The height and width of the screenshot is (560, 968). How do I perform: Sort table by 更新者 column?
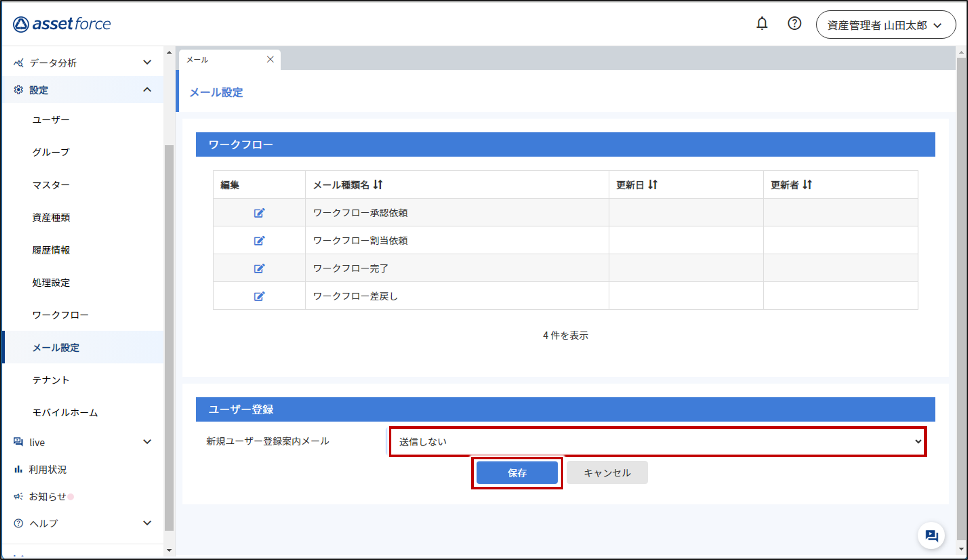click(808, 185)
